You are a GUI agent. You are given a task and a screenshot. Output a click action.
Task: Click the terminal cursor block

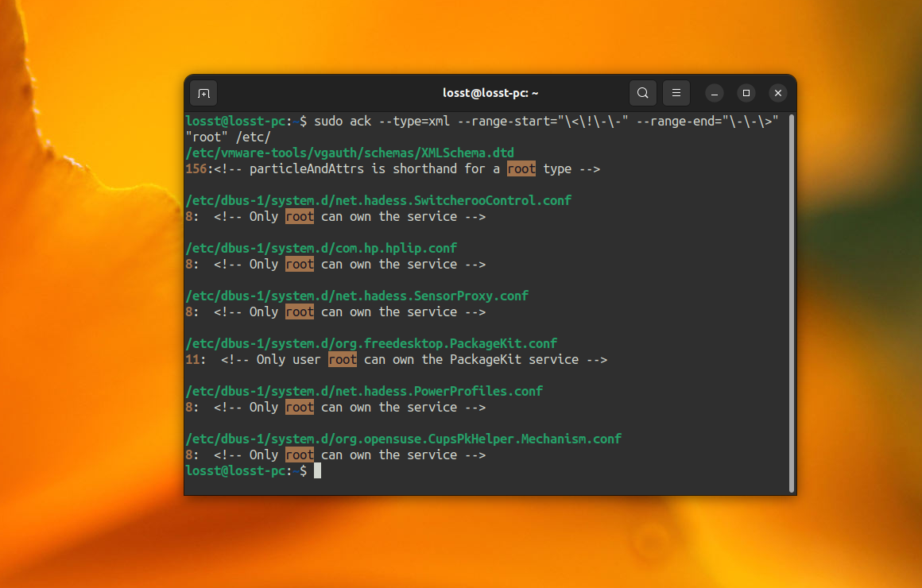point(317,470)
